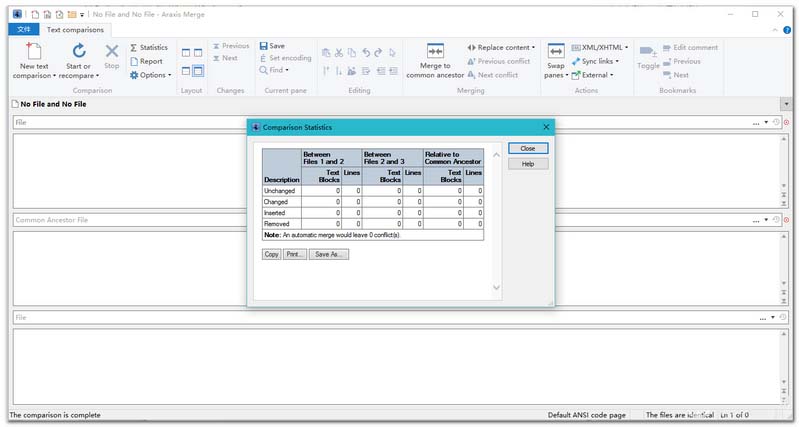
Task: Click the Cut scissors icon
Action: [339, 52]
